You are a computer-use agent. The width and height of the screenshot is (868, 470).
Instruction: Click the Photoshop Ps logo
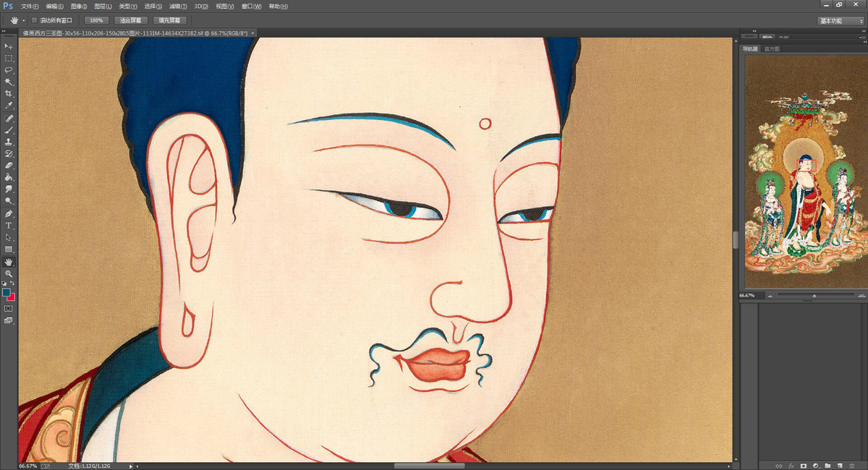8,6
